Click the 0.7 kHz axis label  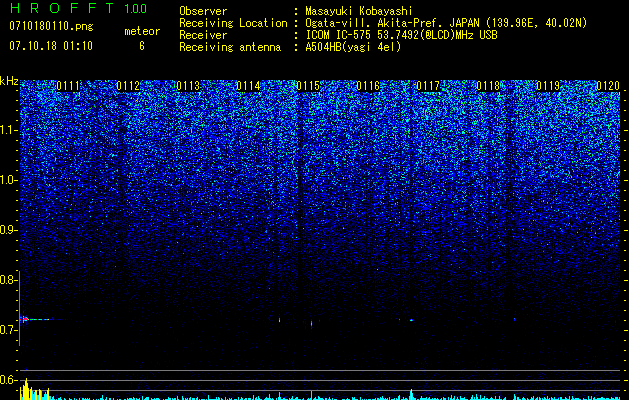tap(8, 330)
